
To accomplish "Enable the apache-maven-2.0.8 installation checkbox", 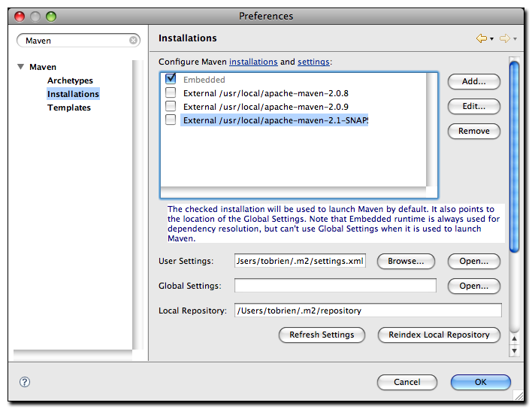I will [171, 93].
